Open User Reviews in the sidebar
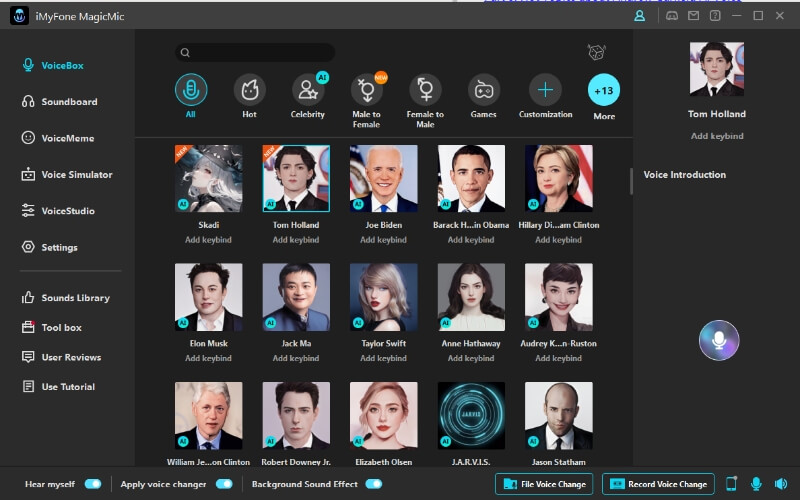Viewport: 800px width, 500px height. click(61, 357)
